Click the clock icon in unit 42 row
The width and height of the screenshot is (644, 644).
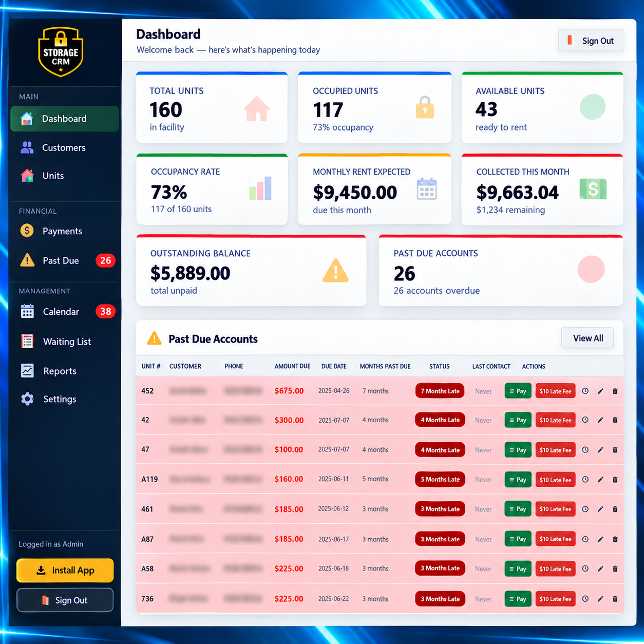point(585,420)
